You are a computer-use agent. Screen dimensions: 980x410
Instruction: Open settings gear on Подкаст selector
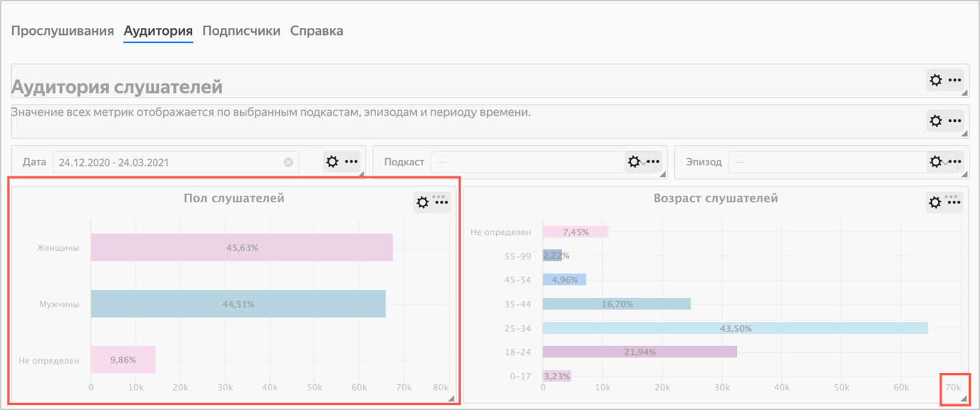(634, 162)
